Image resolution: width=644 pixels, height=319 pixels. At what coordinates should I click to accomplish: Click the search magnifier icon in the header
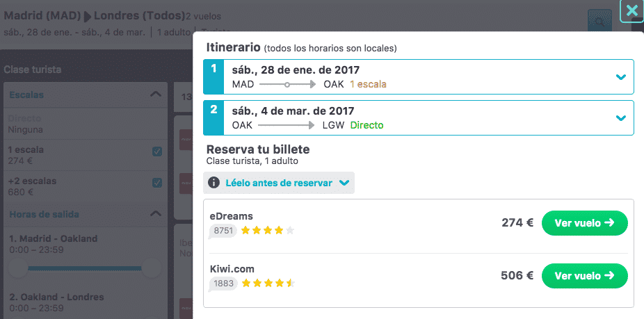pyautogui.click(x=599, y=22)
